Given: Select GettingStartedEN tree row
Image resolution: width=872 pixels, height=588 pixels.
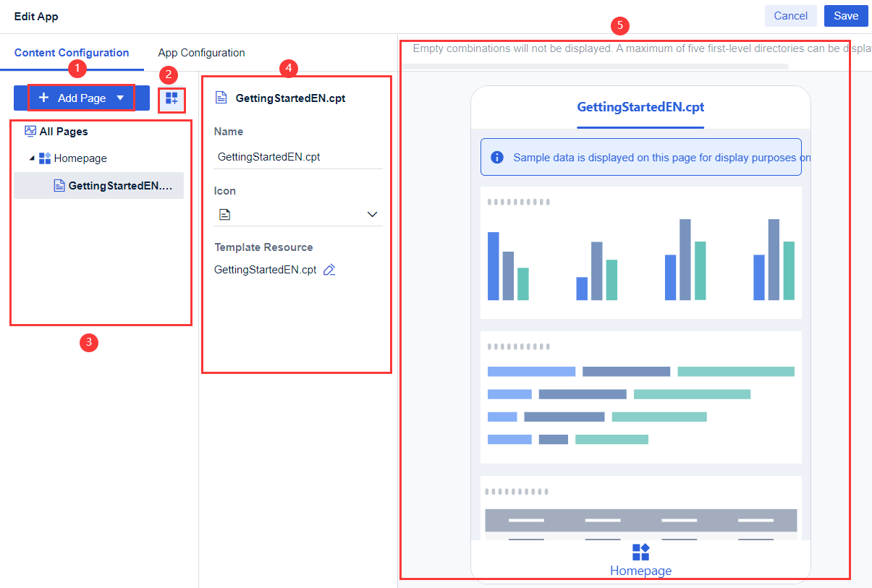Looking at the screenshot, I should 98,186.
